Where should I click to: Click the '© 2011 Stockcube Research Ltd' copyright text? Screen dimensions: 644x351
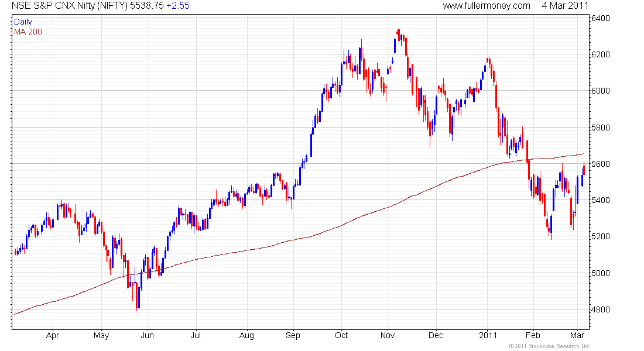549,346
